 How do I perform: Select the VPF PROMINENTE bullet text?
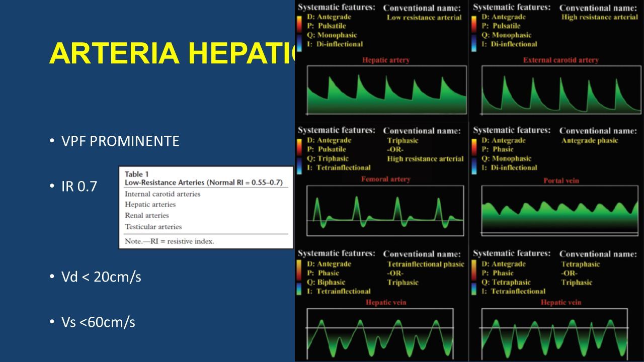120,141
